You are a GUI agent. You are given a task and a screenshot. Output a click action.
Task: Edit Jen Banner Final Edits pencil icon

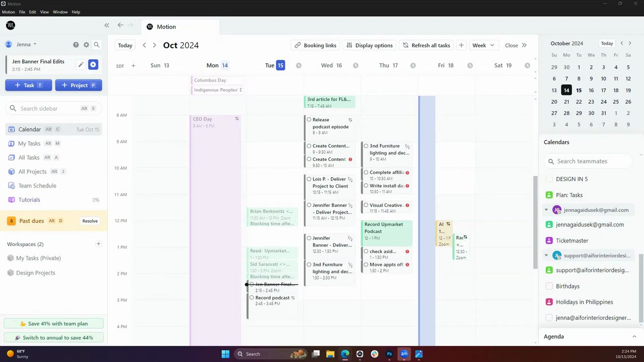coord(80,64)
